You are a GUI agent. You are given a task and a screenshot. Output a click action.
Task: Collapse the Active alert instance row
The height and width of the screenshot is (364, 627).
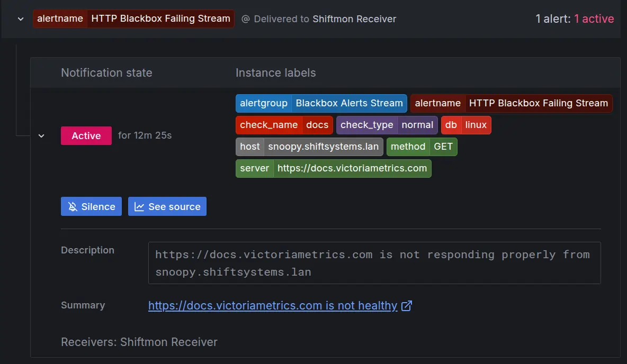[41, 136]
